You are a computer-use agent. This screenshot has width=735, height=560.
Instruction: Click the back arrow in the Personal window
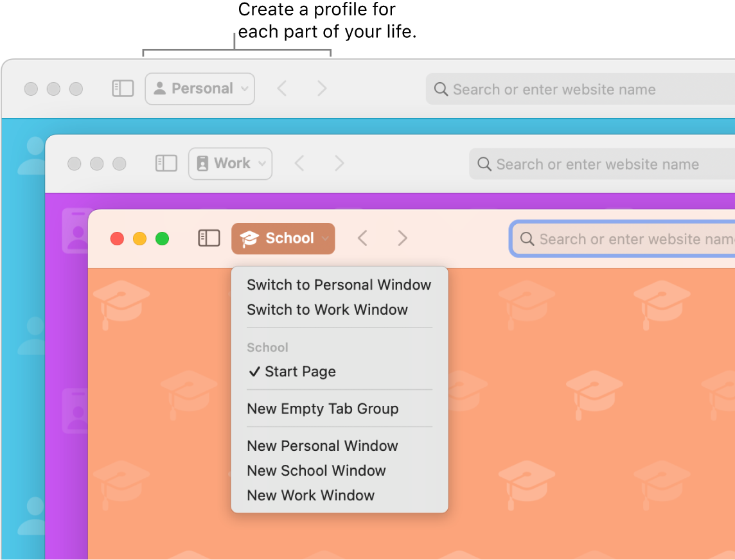(x=281, y=88)
